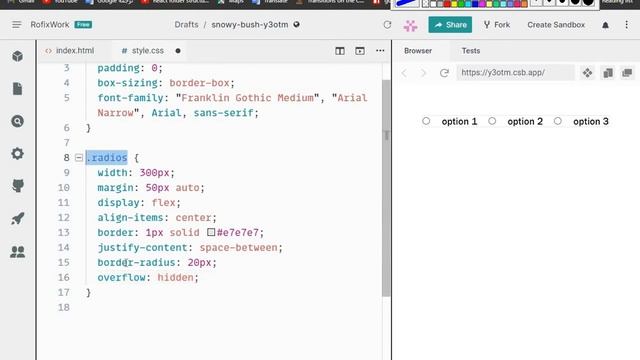Viewport: 640px width, 360px height.
Task: Open the sandbox Info cube icon
Action: (x=17, y=56)
